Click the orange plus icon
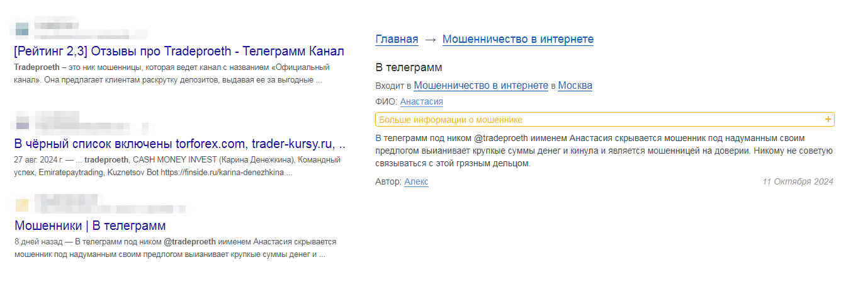 pyautogui.click(x=828, y=119)
